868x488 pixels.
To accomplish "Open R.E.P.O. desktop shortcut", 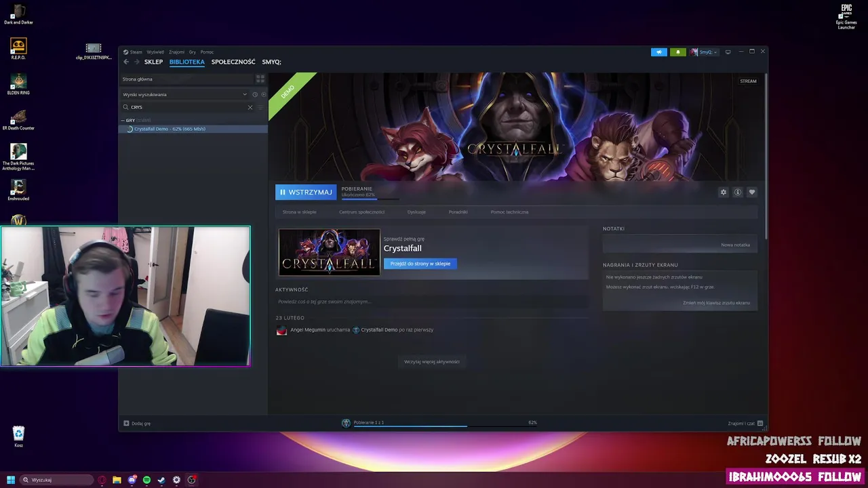I will [18, 49].
